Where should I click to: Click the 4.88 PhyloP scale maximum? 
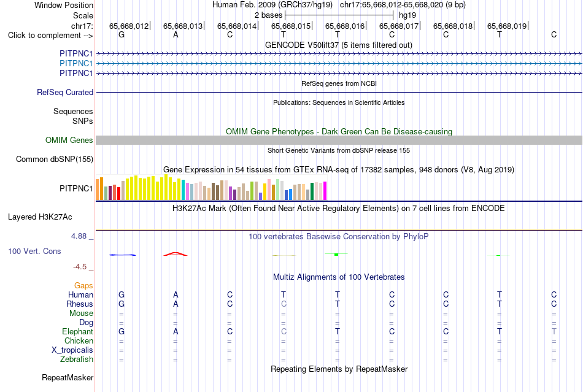pos(79,236)
